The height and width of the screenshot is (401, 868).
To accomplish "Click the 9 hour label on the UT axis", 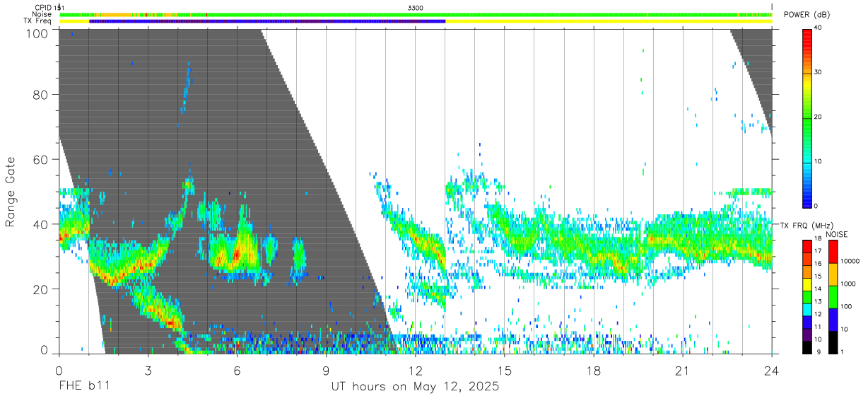I will point(327,370).
